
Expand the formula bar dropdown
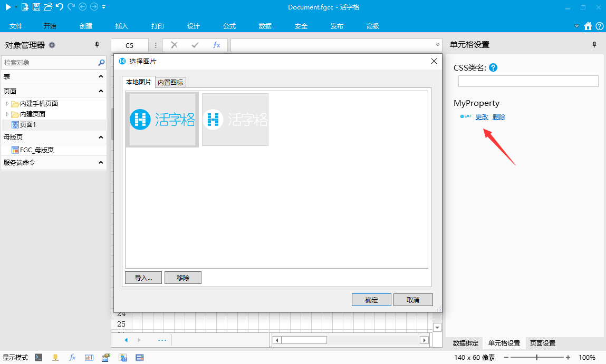click(x=438, y=44)
